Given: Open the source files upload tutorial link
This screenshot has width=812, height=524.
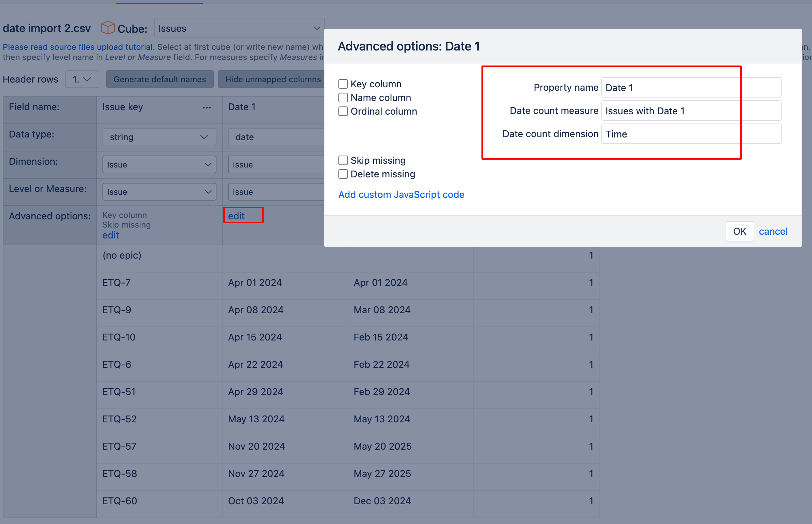Looking at the screenshot, I should click(x=79, y=47).
